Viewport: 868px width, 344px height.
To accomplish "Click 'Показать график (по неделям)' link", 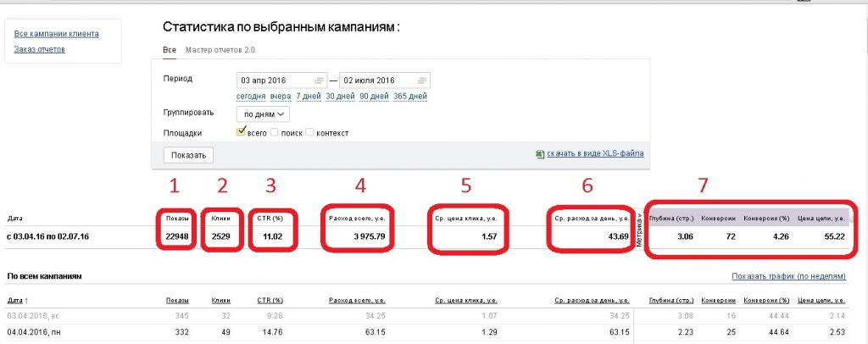I will [x=794, y=277].
